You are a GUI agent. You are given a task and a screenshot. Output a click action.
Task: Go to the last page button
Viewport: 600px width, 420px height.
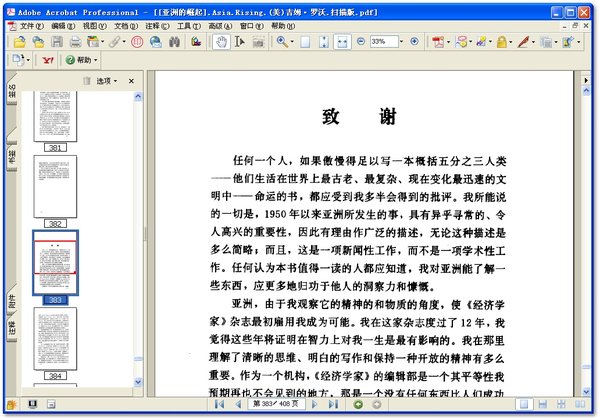331,404
